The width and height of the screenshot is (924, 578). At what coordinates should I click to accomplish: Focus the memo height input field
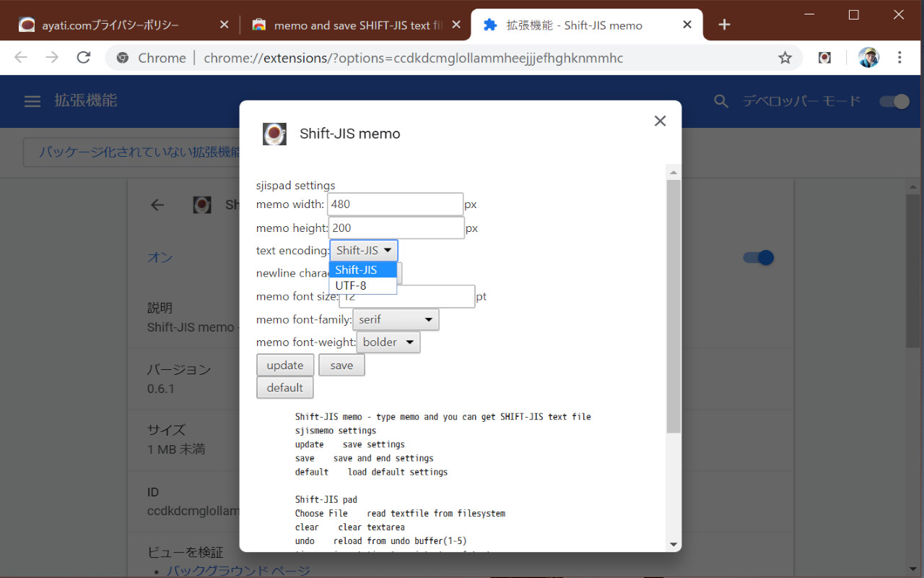[396, 228]
